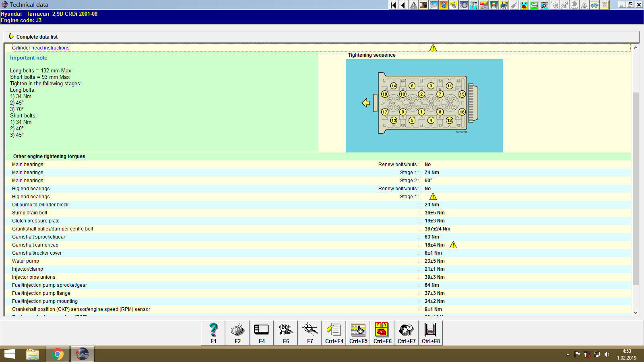Image resolution: width=644 pixels, height=362 pixels.
Task: Click the Complete data list header
Action: [37, 37]
